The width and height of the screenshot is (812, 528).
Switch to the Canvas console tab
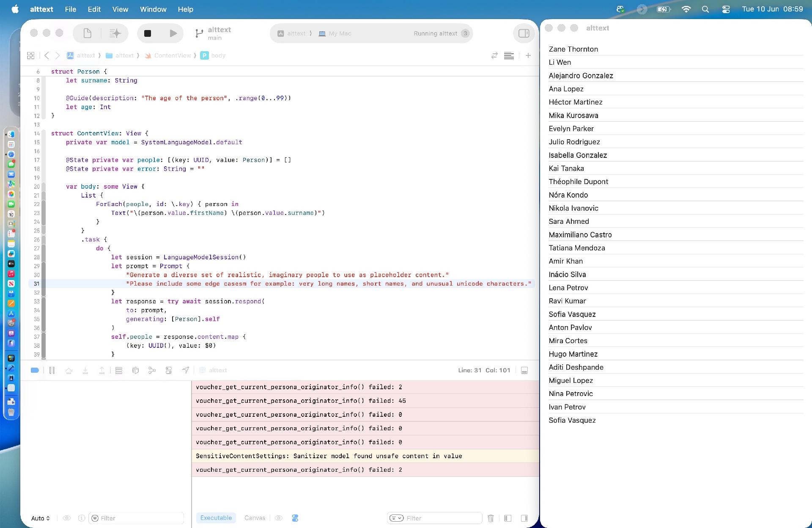255,518
